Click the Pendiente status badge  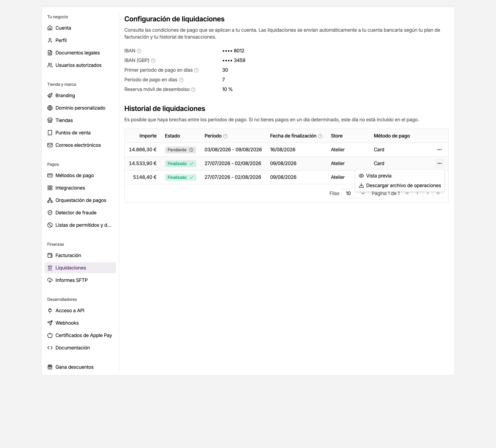pos(180,150)
